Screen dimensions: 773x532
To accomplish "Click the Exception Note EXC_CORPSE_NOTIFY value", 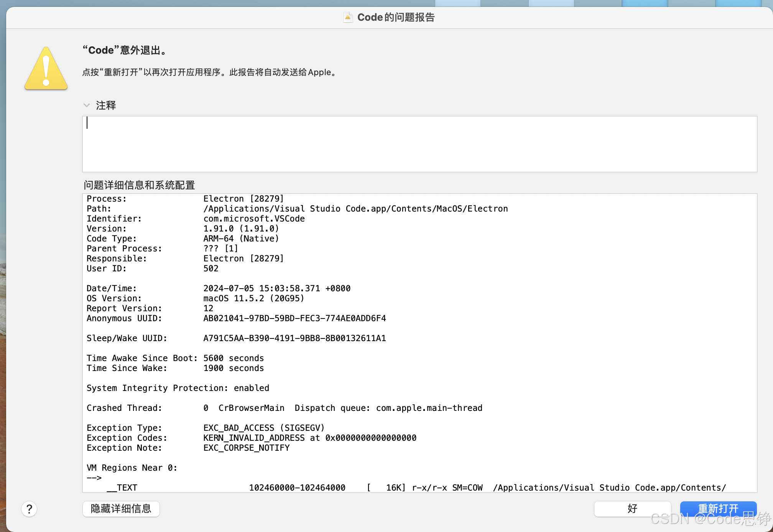I will point(247,448).
